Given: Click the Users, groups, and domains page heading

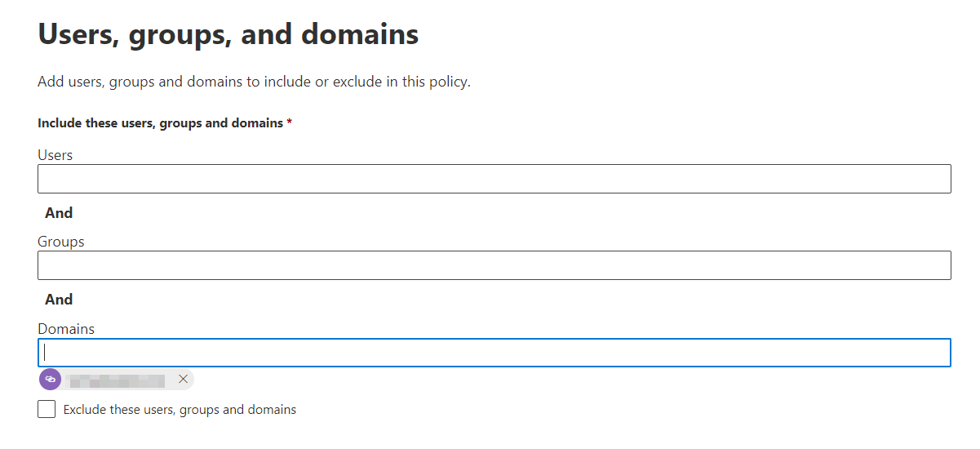Looking at the screenshot, I should [228, 34].
